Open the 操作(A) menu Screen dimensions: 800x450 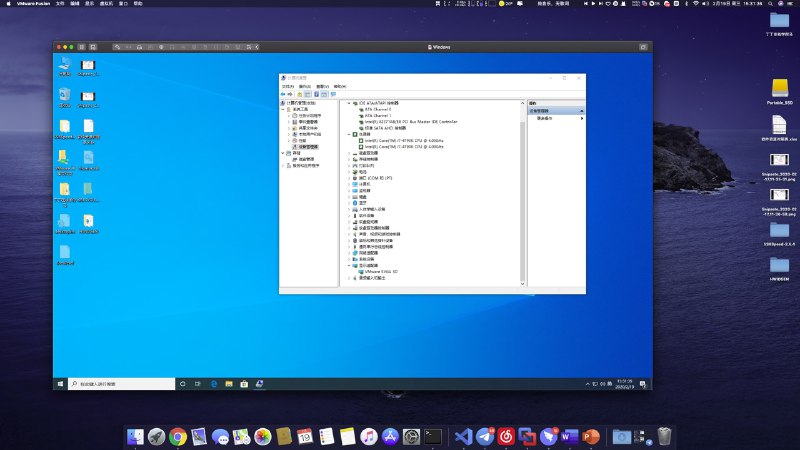pyautogui.click(x=304, y=86)
